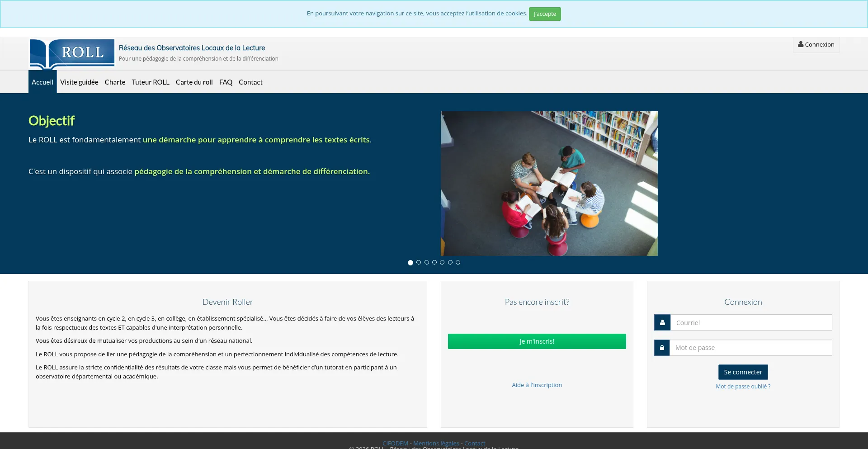Screen dimensions: 868x449
Task: Select the sixth carousel slide dot
Action: [450, 262]
